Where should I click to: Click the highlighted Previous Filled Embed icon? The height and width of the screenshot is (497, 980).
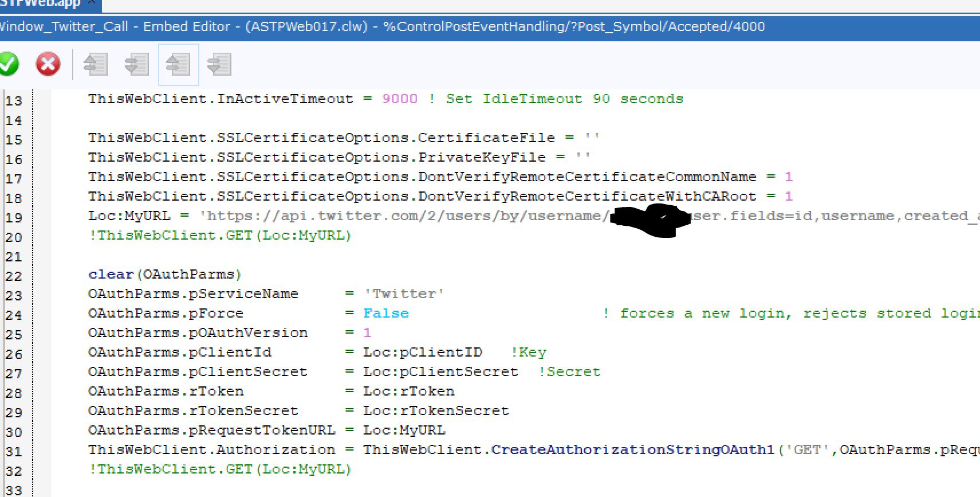coord(178,64)
